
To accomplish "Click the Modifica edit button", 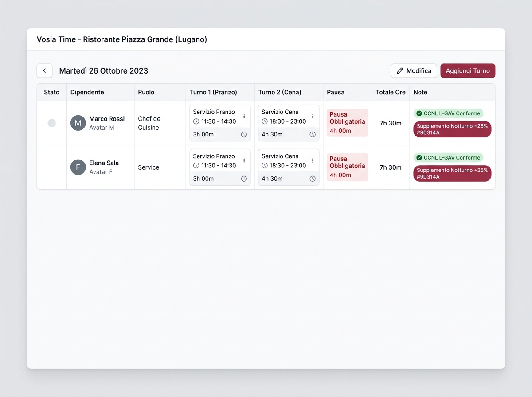I will [x=414, y=71].
